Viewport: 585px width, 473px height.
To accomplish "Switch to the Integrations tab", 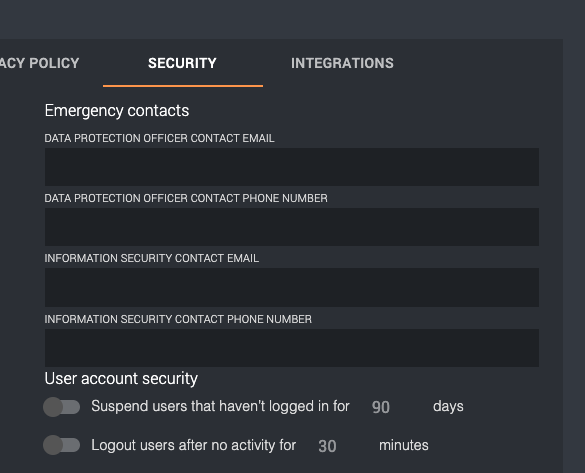I will (342, 63).
